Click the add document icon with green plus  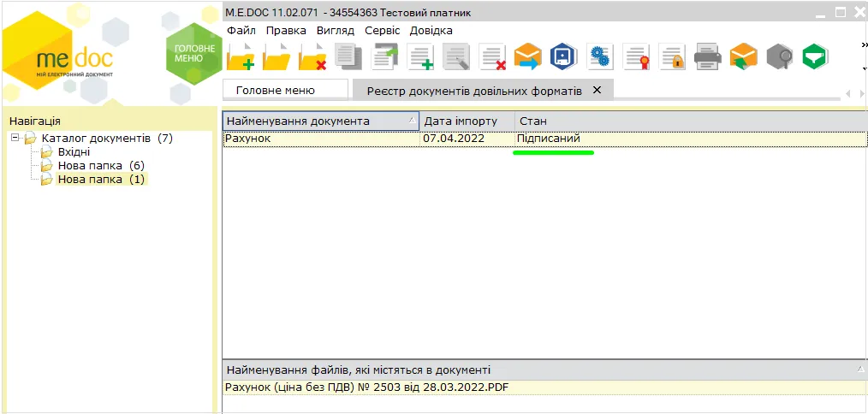420,56
